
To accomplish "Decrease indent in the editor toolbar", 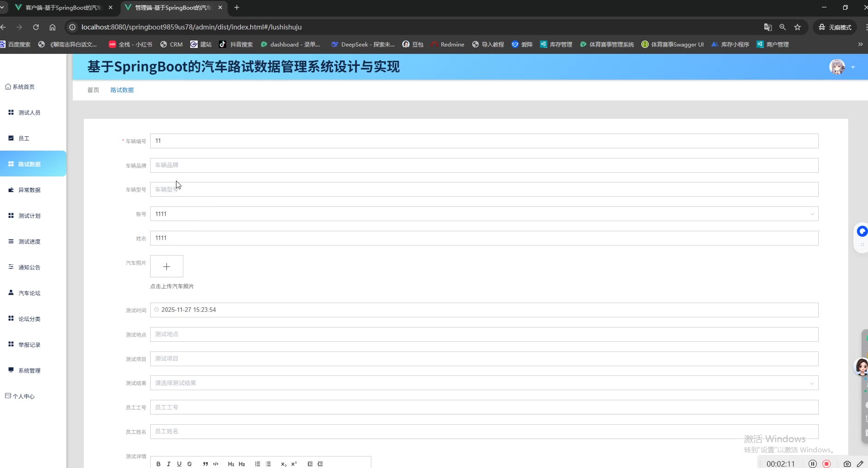I will point(310,464).
